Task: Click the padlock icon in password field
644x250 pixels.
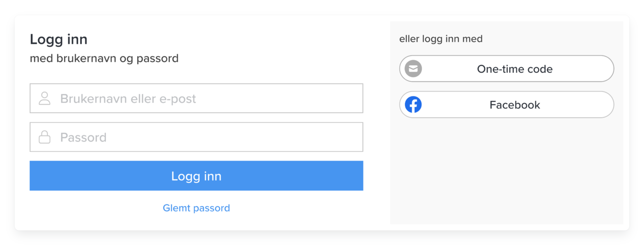Action: pyautogui.click(x=45, y=137)
